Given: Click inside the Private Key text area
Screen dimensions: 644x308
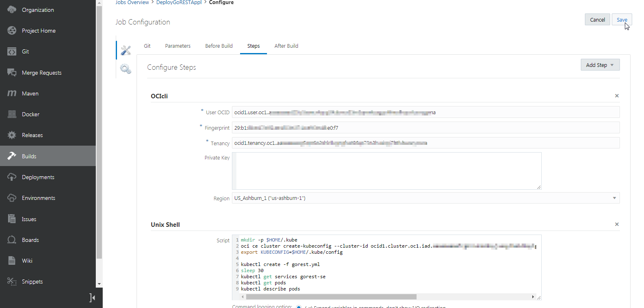Looking at the screenshot, I should pyautogui.click(x=386, y=171).
